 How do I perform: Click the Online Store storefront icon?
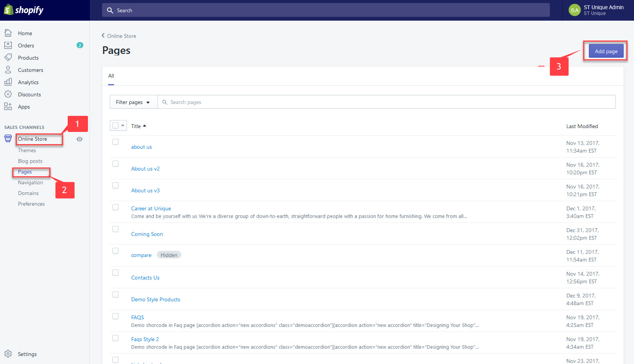tap(8, 138)
